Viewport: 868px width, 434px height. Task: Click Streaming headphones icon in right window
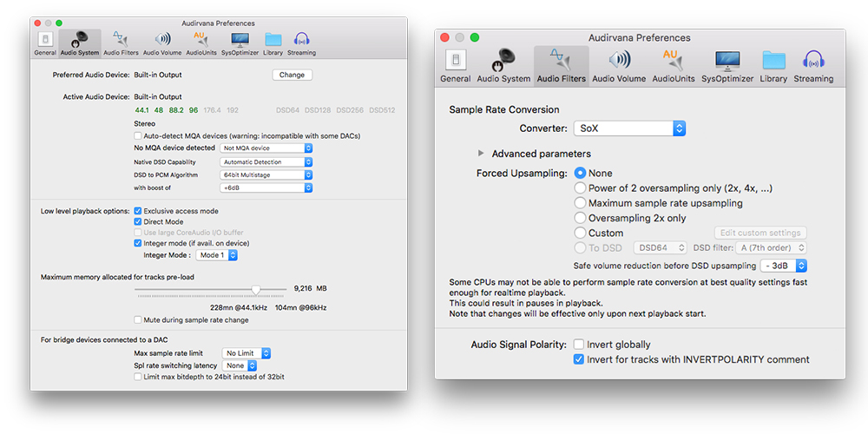coord(813,60)
